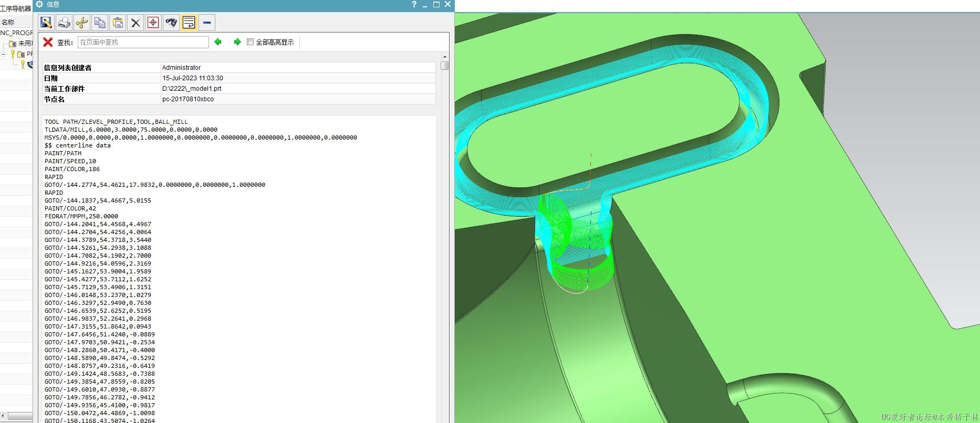Click the Save As icon in Information toolbar
Screen dimensions: 980x423
[46, 23]
